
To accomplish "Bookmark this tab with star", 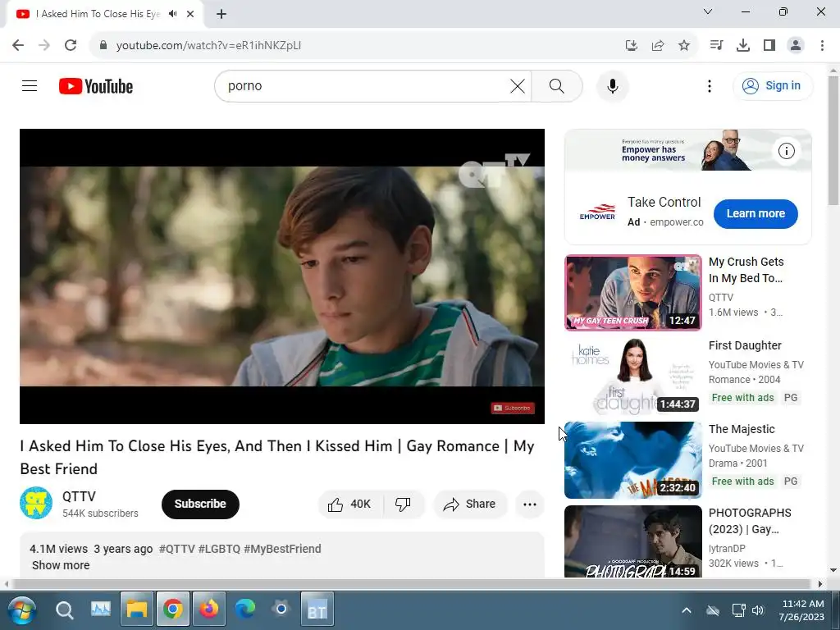I will click(x=684, y=45).
